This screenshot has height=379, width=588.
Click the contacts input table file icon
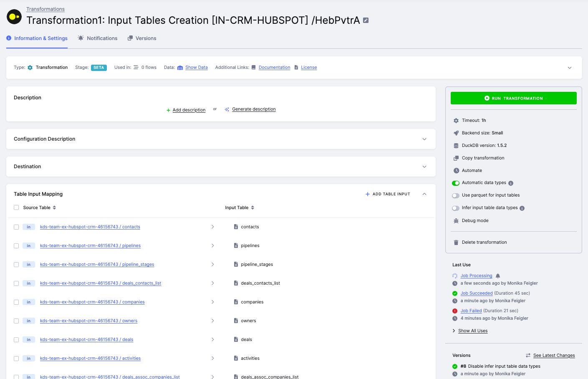click(236, 227)
